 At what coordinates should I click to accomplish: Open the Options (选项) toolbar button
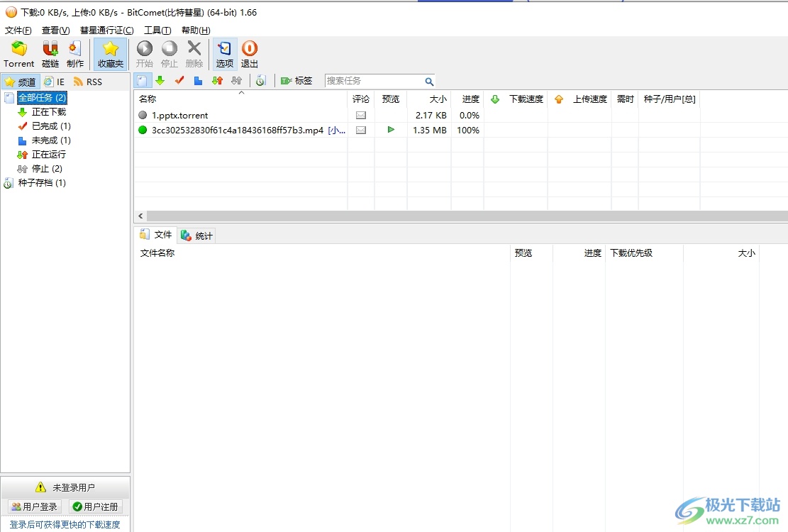tap(225, 54)
